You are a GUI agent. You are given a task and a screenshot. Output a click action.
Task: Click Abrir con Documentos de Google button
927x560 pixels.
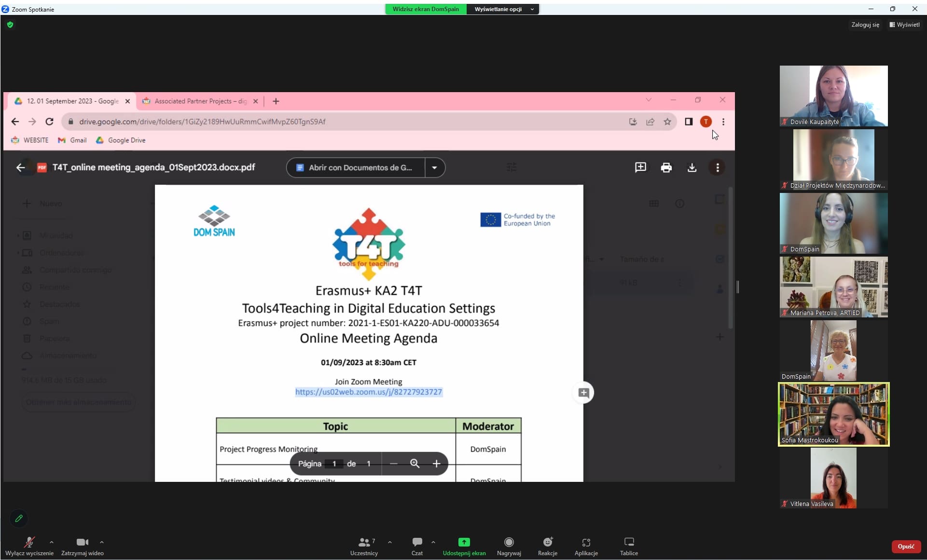click(x=356, y=167)
